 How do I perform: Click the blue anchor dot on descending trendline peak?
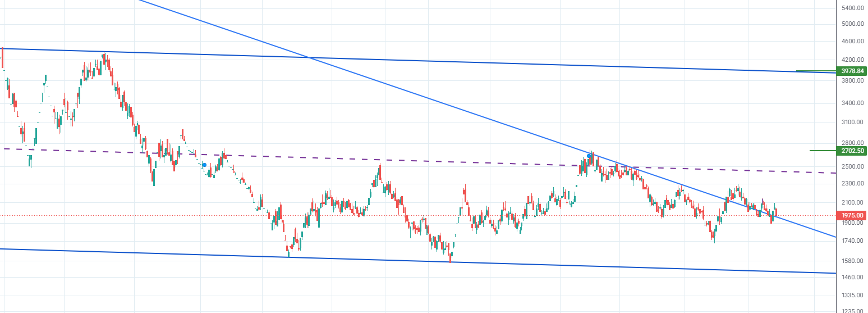[x=589, y=156]
